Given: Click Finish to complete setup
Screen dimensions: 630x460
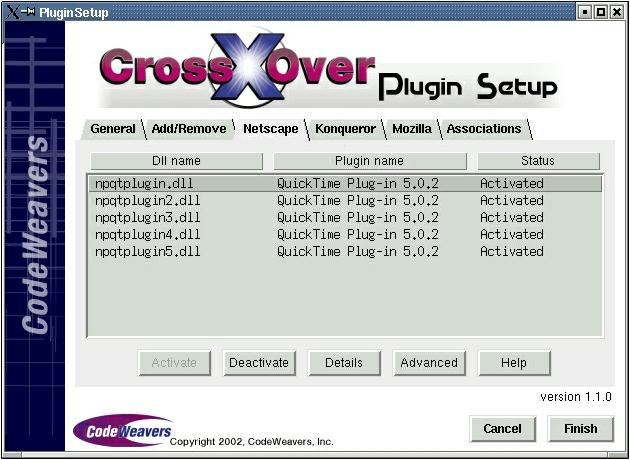Looking at the screenshot, I should pyautogui.click(x=580, y=429).
